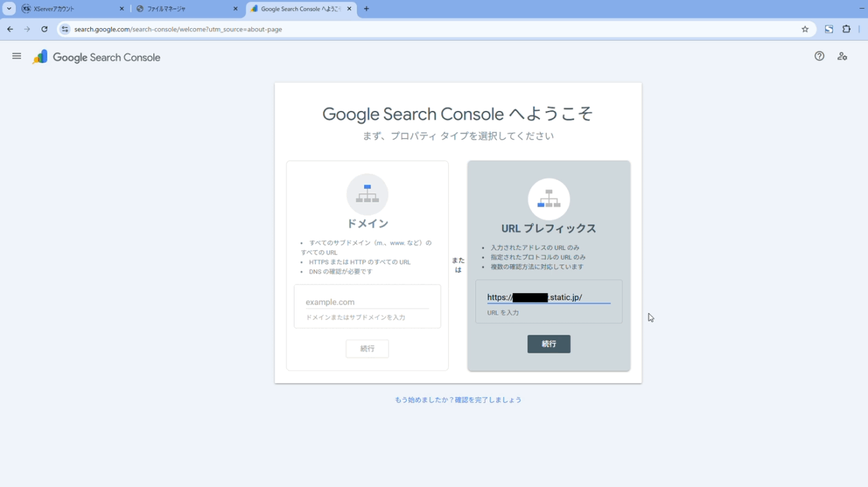Click the example.com domain input field
868x487 pixels.
click(367, 302)
